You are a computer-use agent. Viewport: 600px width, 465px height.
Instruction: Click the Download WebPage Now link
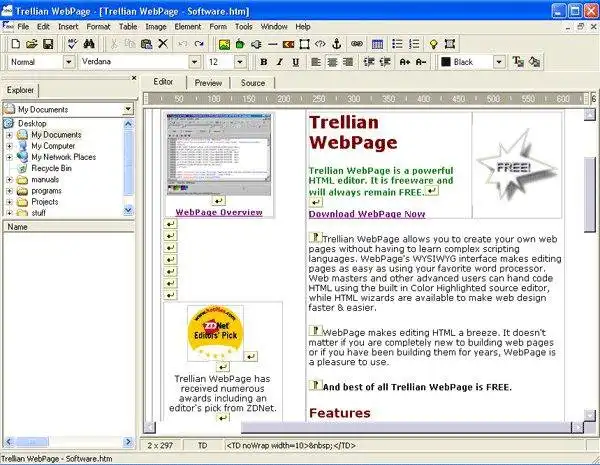pyautogui.click(x=367, y=214)
